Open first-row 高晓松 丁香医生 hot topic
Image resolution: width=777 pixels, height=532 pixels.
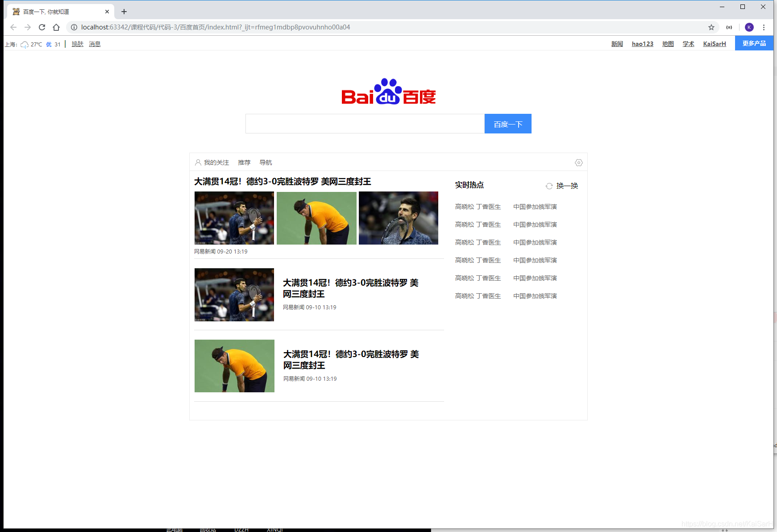(x=478, y=207)
